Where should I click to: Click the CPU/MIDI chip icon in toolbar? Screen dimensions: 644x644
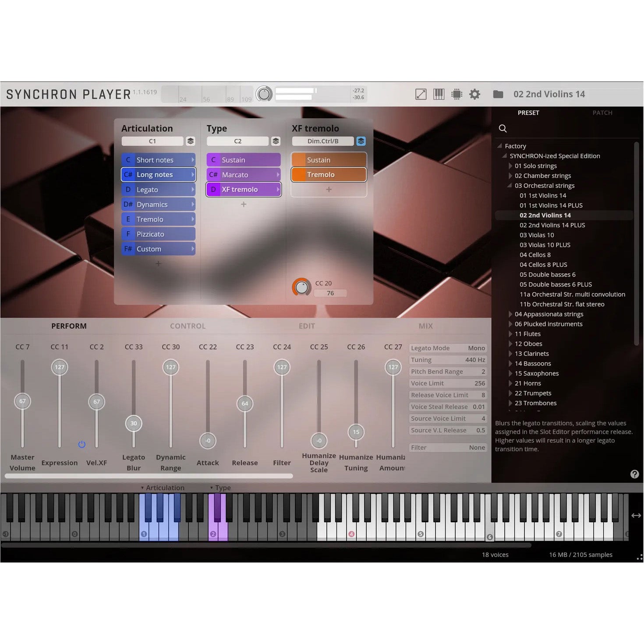pos(456,94)
